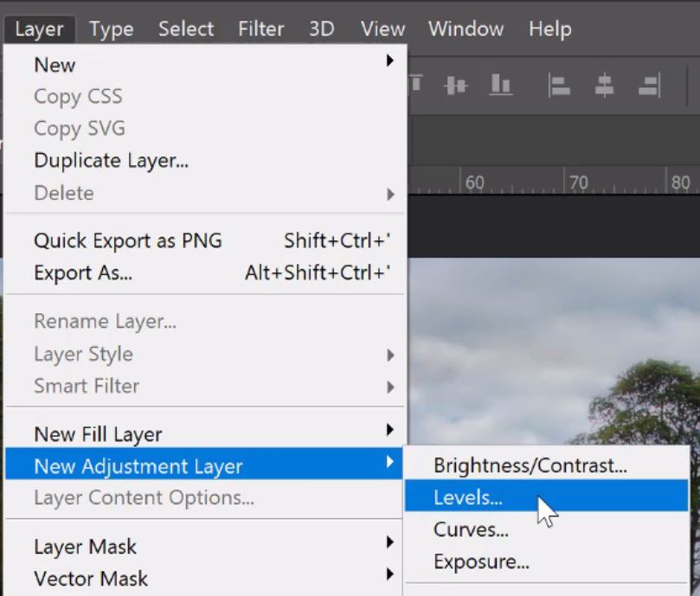Image resolution: width=700 pixels, height=596 pixels.
Task: Choose Levels adjustment layer option
Action: (x=468, y=498)
